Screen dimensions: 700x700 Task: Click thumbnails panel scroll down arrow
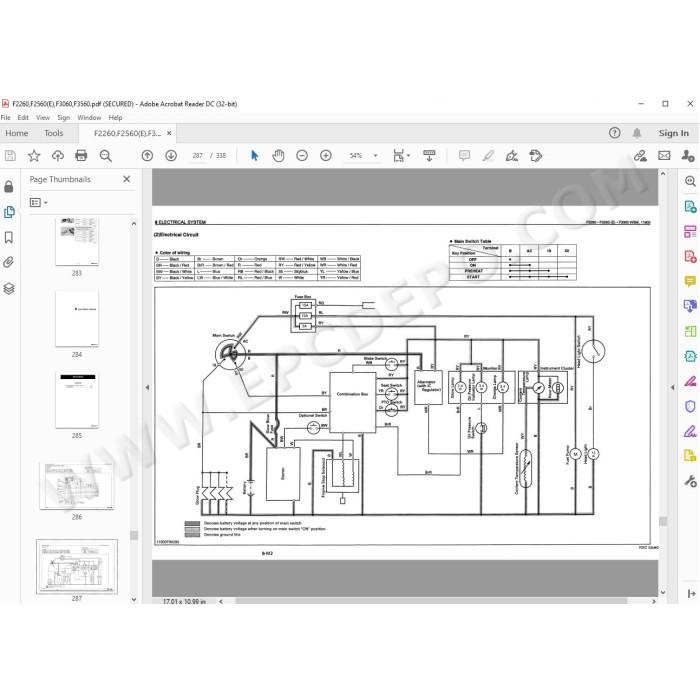134,600
